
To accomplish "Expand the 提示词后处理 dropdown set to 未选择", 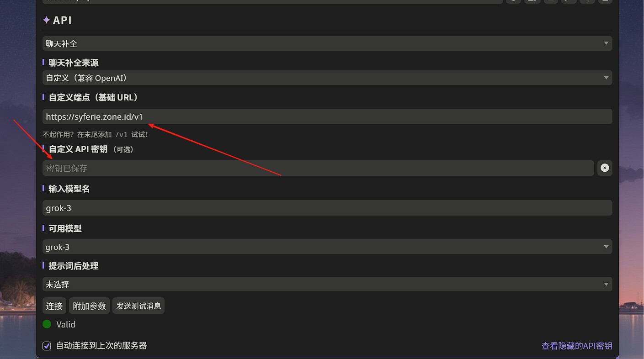I will pos(327,284).
